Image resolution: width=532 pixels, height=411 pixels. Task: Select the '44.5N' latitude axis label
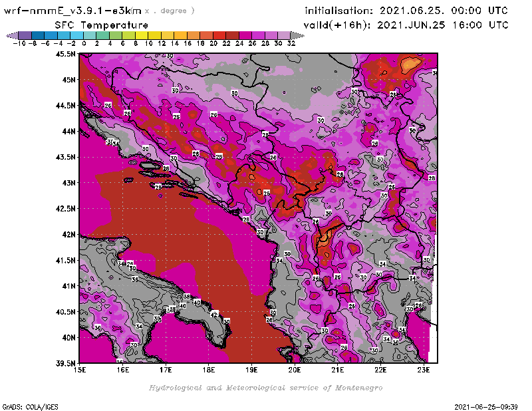65,106
